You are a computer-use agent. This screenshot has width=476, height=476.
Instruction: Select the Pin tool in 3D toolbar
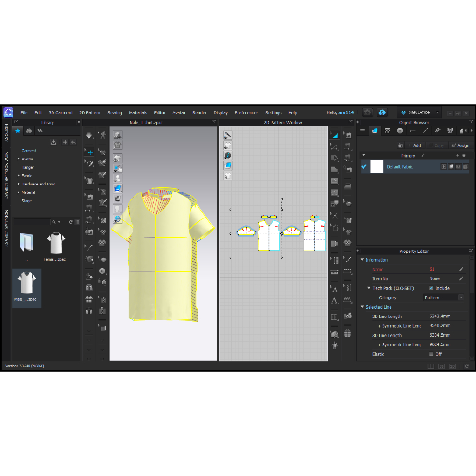point(89,247)
